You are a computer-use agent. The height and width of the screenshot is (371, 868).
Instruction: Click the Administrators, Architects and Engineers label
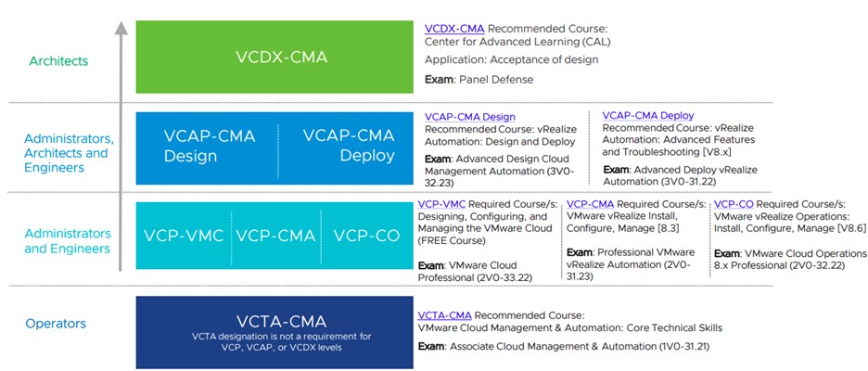pyautogui.click(x=66, y=153)
